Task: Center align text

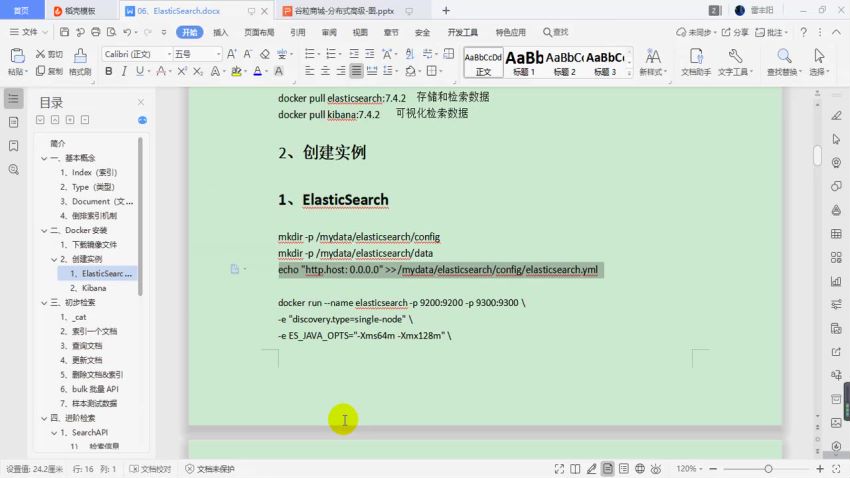Action: (325, 71)
